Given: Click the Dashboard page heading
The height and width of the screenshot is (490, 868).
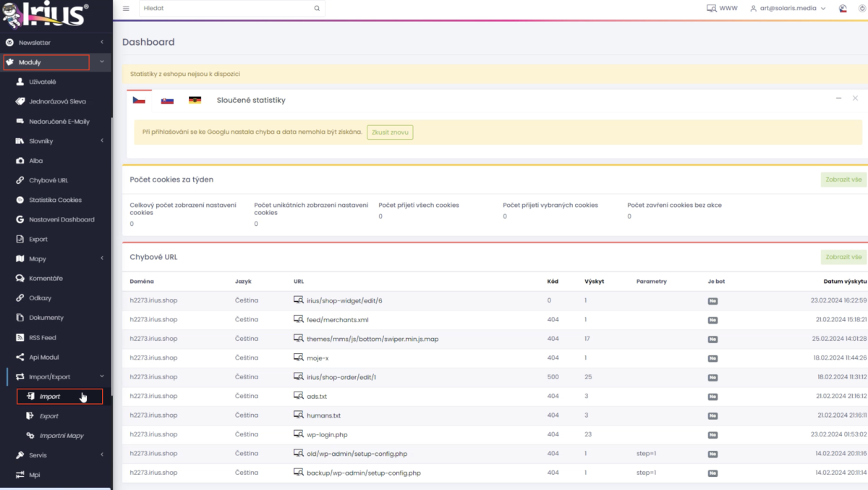Looking at the screenshot, I should [x=148, y=42].
